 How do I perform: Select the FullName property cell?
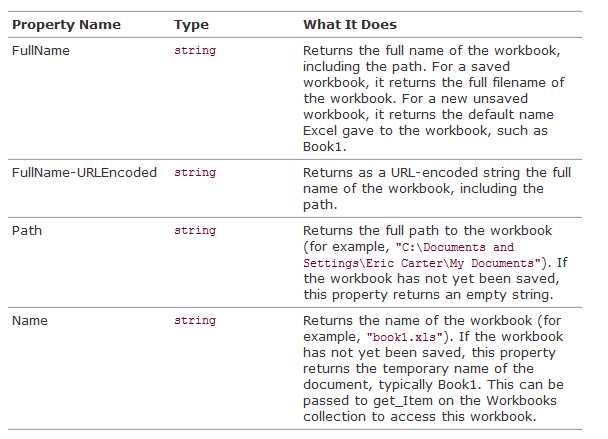(x=41, y=50)
